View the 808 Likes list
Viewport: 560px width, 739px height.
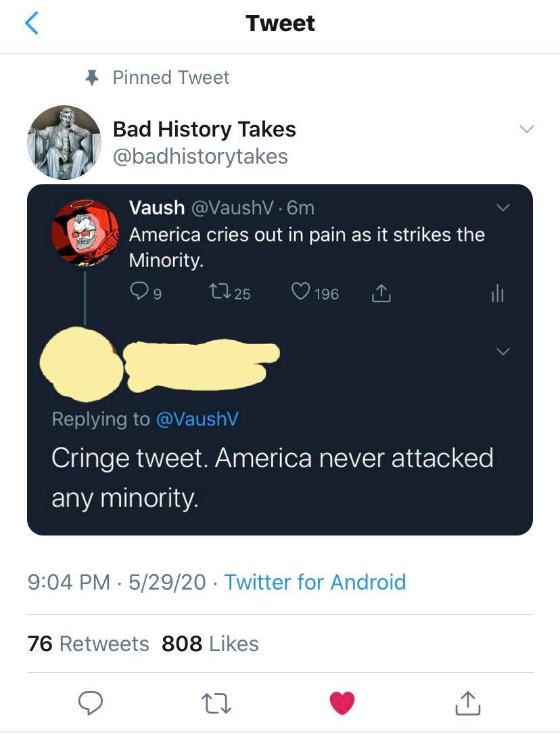tap(210, 644)
